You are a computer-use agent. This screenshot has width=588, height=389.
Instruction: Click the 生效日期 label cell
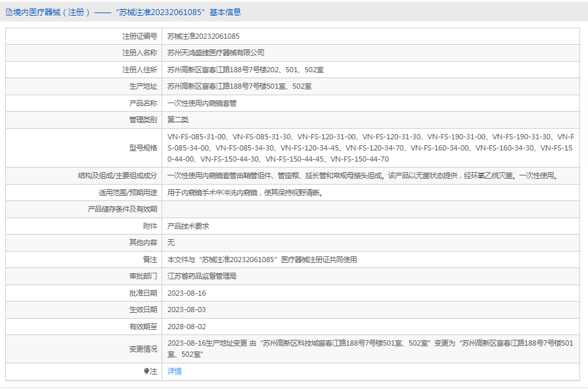click(83, 309)
